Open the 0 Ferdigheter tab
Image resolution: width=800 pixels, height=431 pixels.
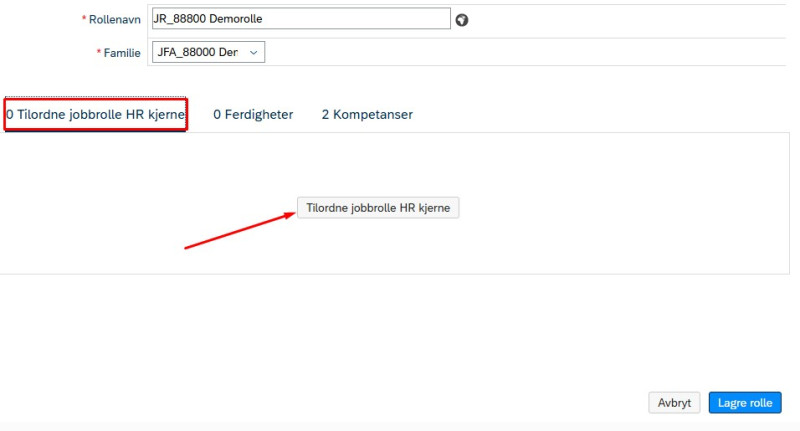[x=253, y=114]
